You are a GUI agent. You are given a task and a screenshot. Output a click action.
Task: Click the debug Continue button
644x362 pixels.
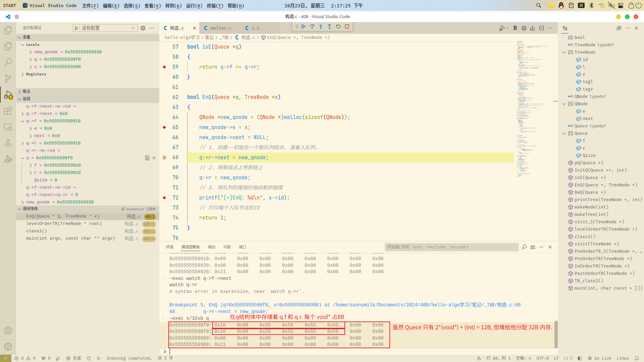[x=303, y=26]
